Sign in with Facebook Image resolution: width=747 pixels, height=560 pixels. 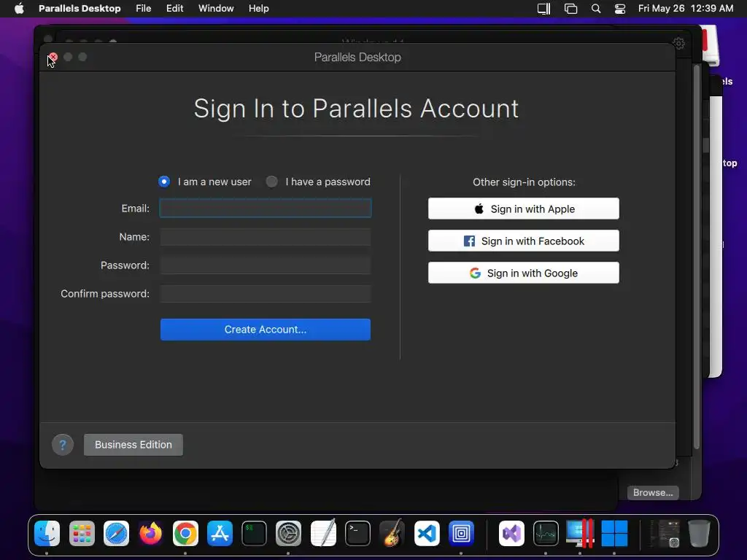(x=524, y=241)
